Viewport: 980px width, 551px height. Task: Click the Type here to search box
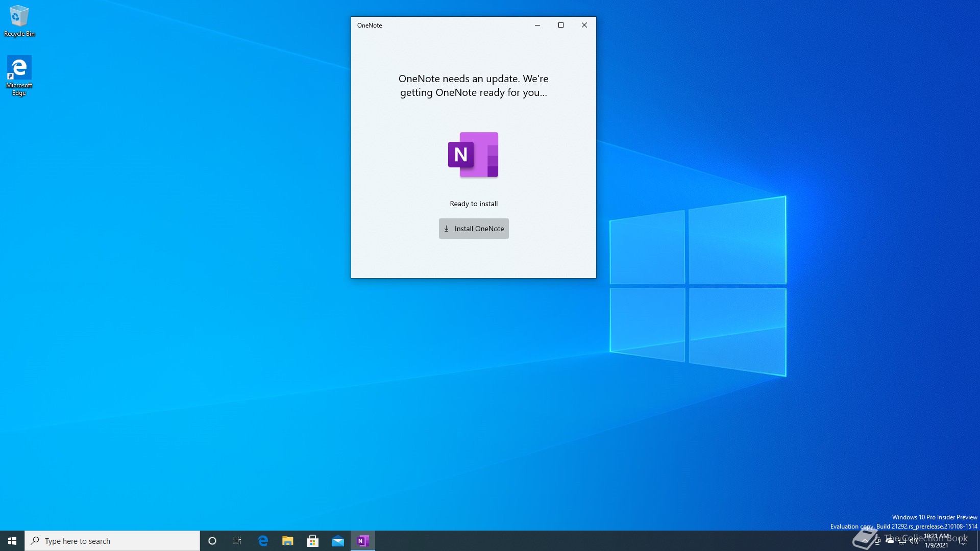tap(112, 541)
